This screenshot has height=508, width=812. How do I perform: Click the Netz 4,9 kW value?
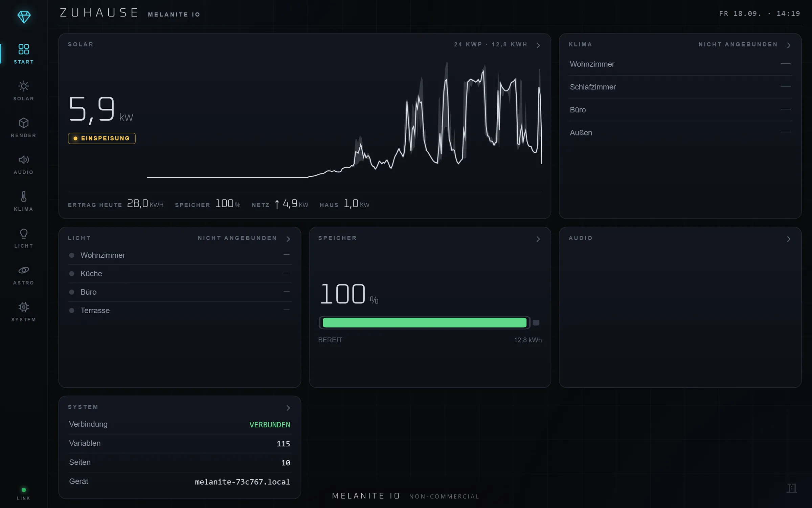[291, 204]
